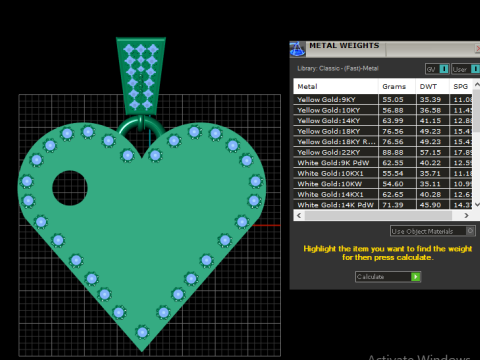Screen dimensions: 480x360
Task: Click the horizontal scrollbar thumb
Action: 378,215
